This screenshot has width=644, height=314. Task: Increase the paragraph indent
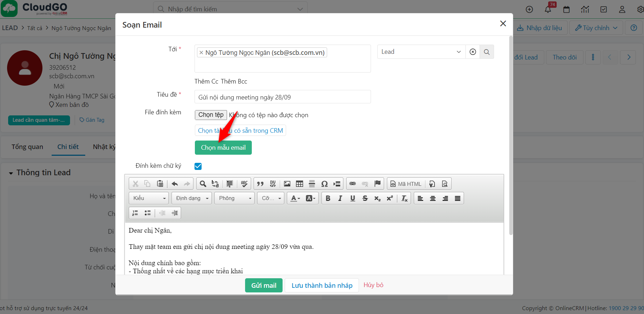pos(175,213)
